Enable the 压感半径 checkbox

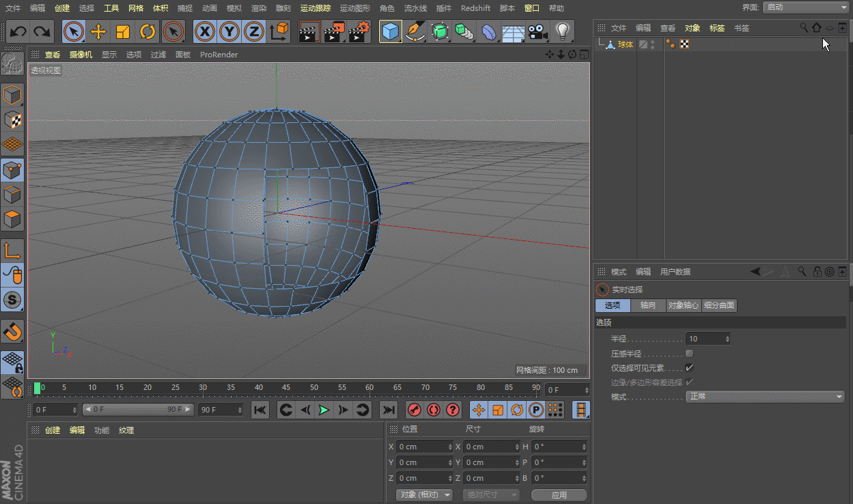click(x=689, y=354)
